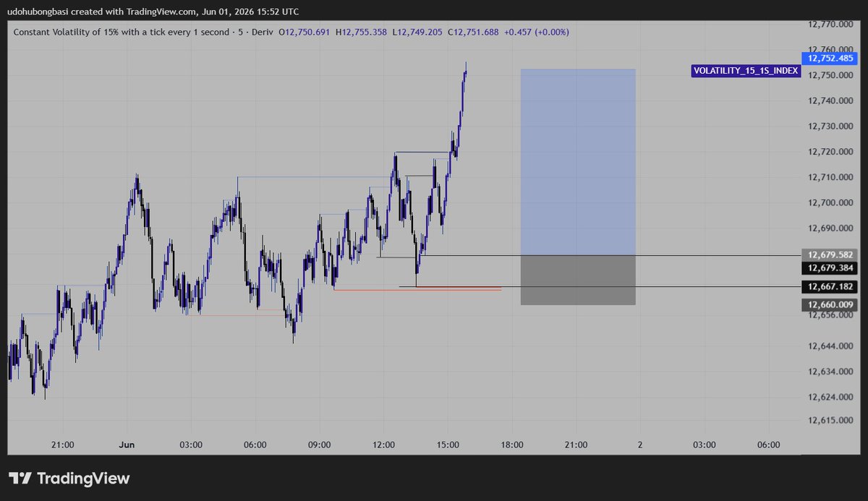Click the 12,740.000 price axis label
This screenshot has width=868, height=501.
(831, 100)
